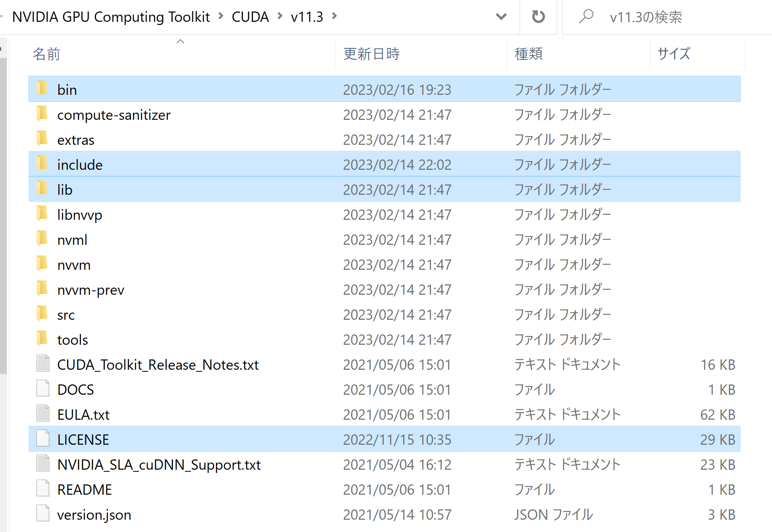Click the refresh button in address bar
This screenshot has width=772, height=532.
(x=538, y=17)
